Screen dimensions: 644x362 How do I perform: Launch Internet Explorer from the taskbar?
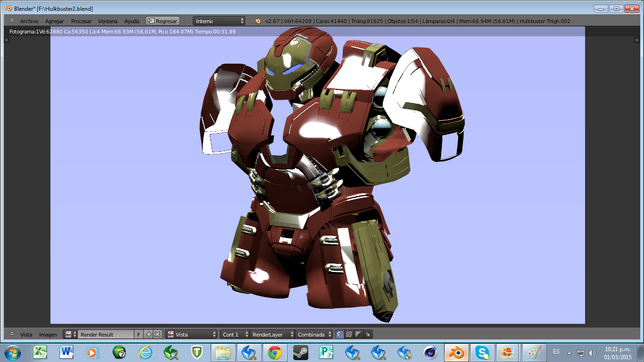146,353
